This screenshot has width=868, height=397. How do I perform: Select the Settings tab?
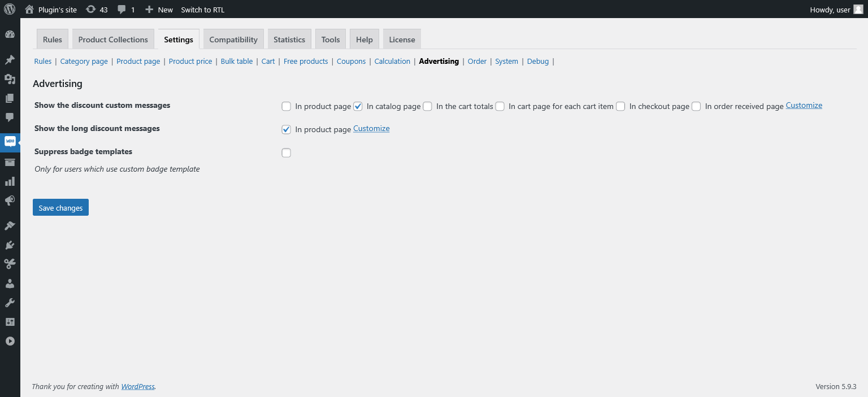coord(179,40)
